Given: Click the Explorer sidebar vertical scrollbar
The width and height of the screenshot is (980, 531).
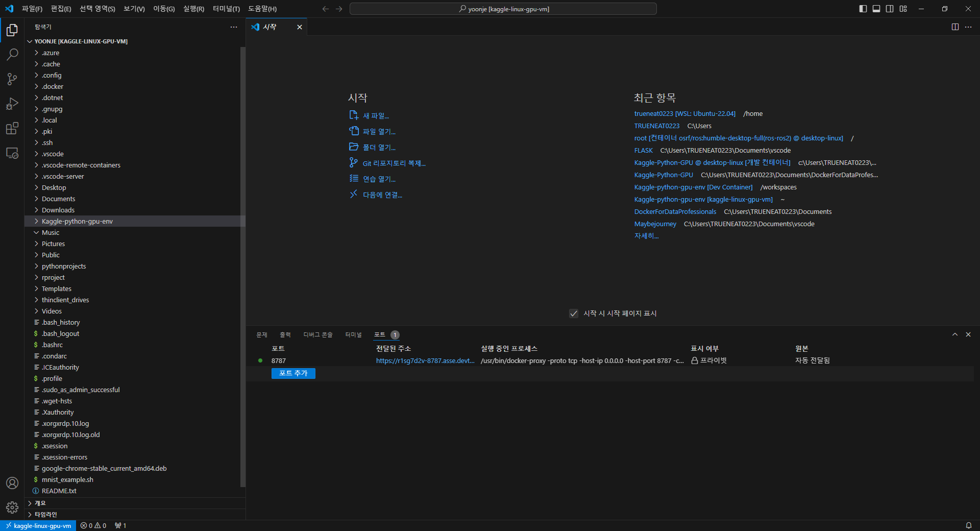Looking at the screenshot, I should point(243,267).
